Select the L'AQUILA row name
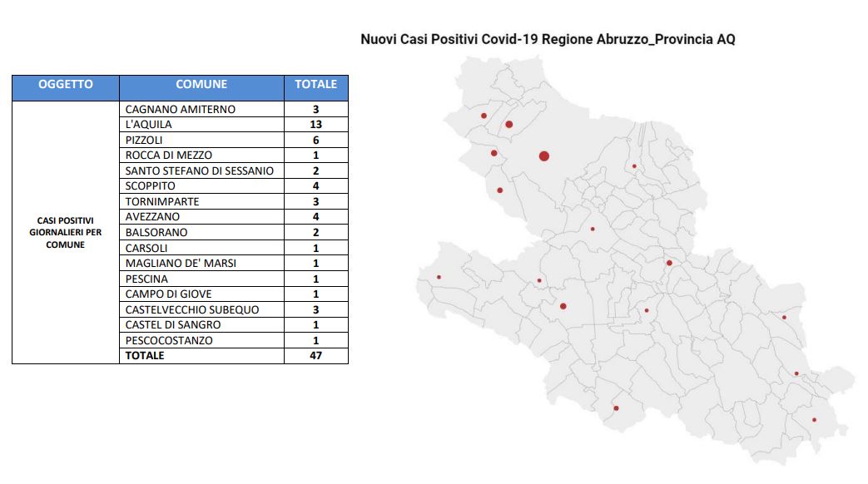Viewport: 868px width, 484px height. (x=201, y=125)
